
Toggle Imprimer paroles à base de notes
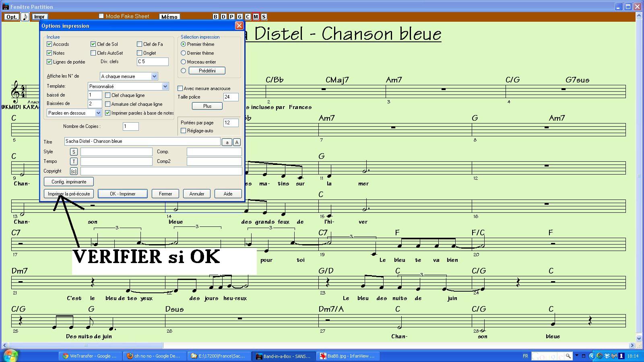[107, 113]
